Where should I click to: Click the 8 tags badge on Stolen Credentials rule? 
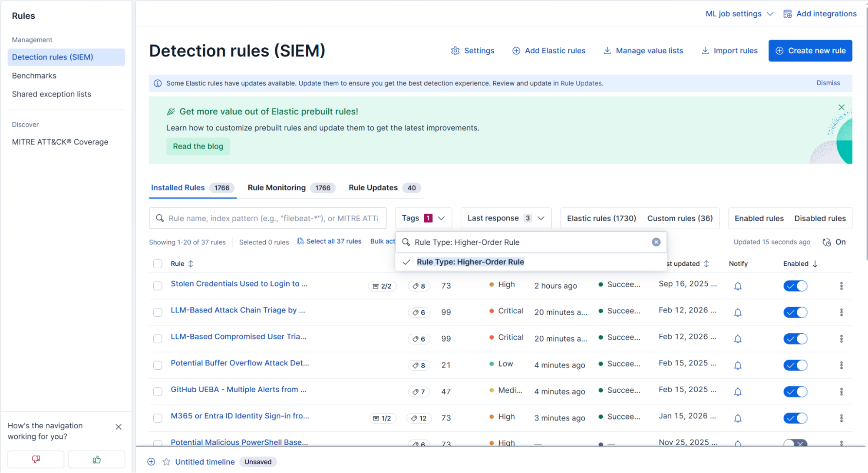tap(419, 286)
